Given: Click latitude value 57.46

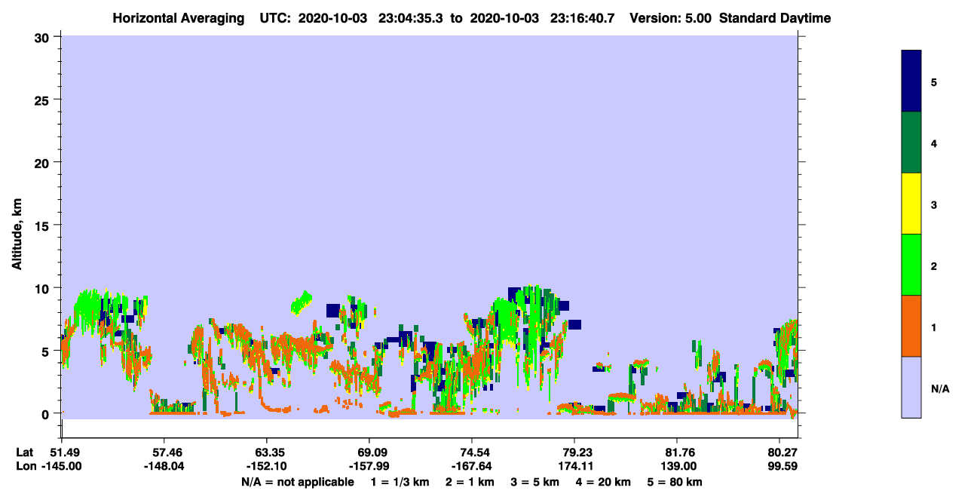Looking at the screenshot, I should [164, 452].
